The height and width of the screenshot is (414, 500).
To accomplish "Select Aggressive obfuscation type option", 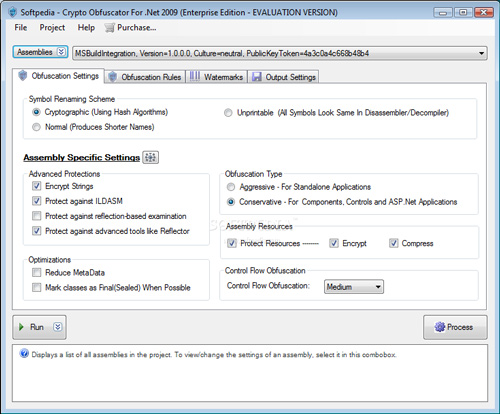I will [x=231, y=187].
